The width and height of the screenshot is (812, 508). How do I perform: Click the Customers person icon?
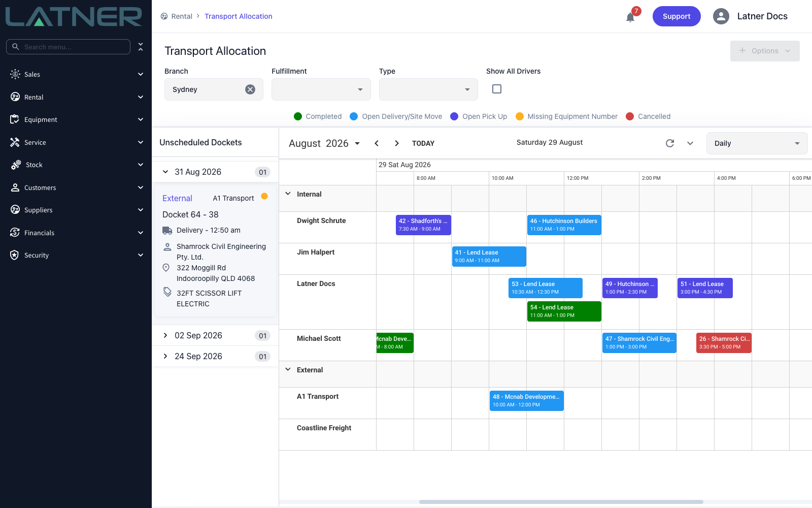(x=15, y=187)
